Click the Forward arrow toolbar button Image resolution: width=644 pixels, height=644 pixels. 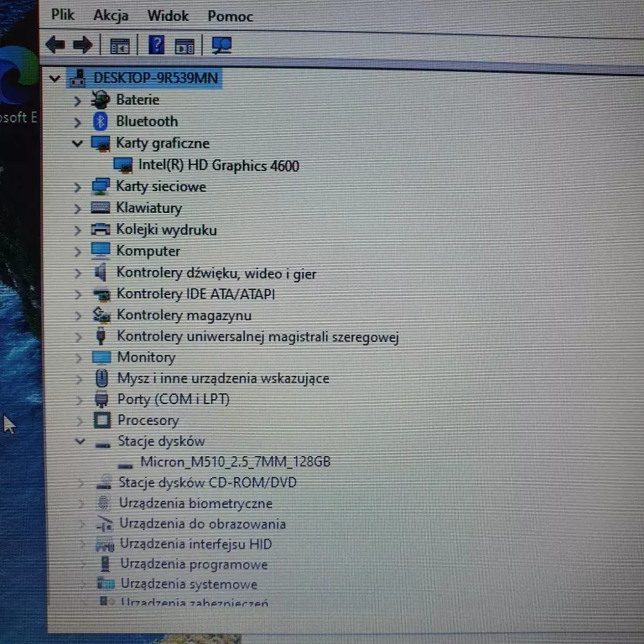point(82,44)
